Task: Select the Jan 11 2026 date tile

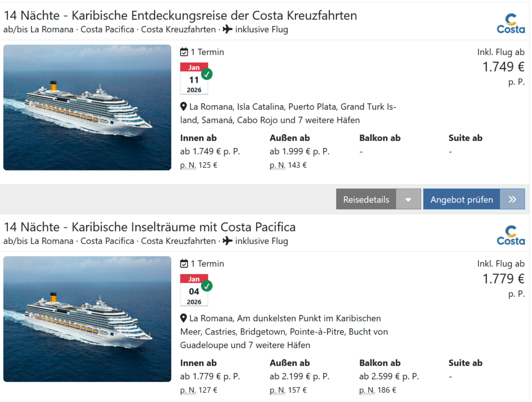Action: pos(194,79)
